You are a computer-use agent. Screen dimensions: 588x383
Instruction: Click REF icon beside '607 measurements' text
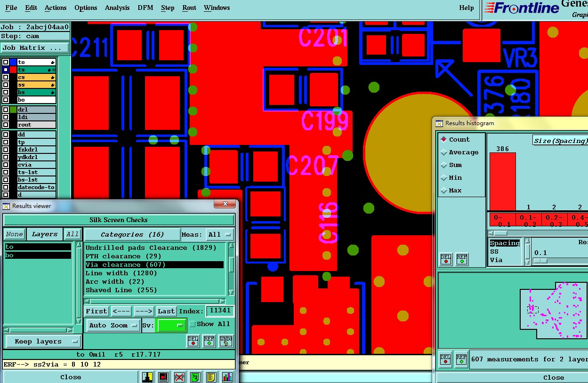pos(461,359)
